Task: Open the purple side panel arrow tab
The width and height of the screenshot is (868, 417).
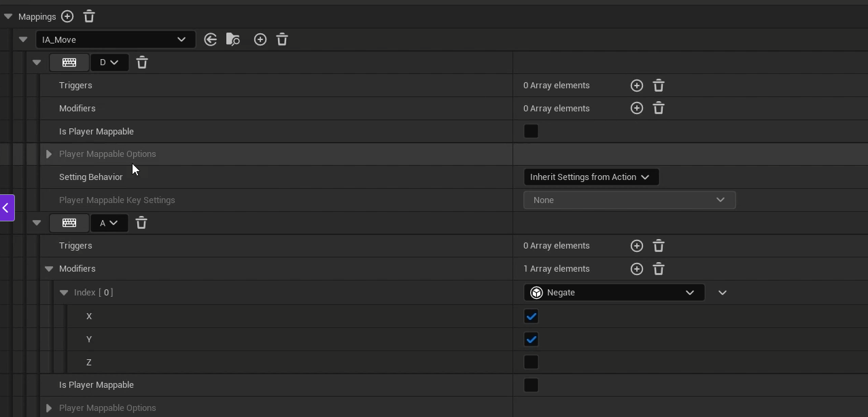Action: [x=7, y=208]
